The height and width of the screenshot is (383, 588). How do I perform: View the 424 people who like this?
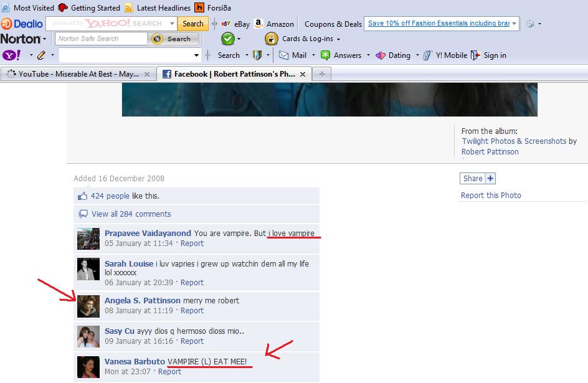click(x=110, y=196)
